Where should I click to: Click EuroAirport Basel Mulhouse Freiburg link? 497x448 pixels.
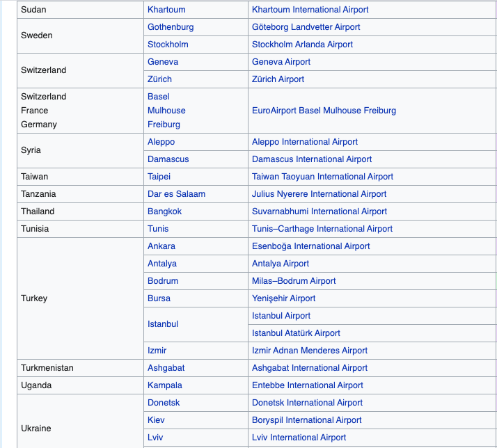(x=324, y=111)
